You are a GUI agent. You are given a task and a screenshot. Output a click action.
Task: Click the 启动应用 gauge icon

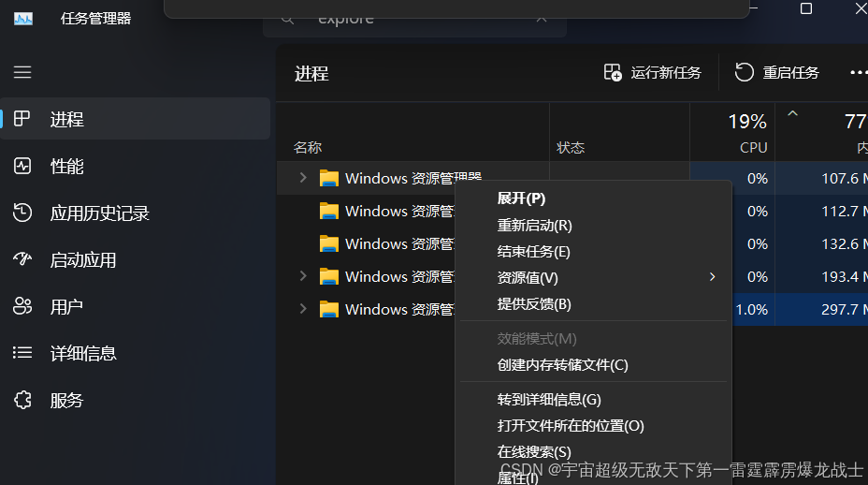[22, 258]
